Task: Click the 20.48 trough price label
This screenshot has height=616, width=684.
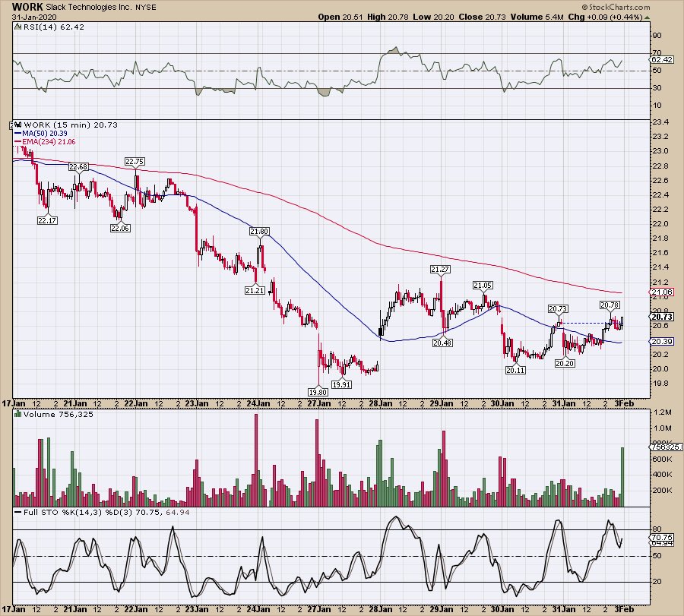Action: (x=442, y=343)
